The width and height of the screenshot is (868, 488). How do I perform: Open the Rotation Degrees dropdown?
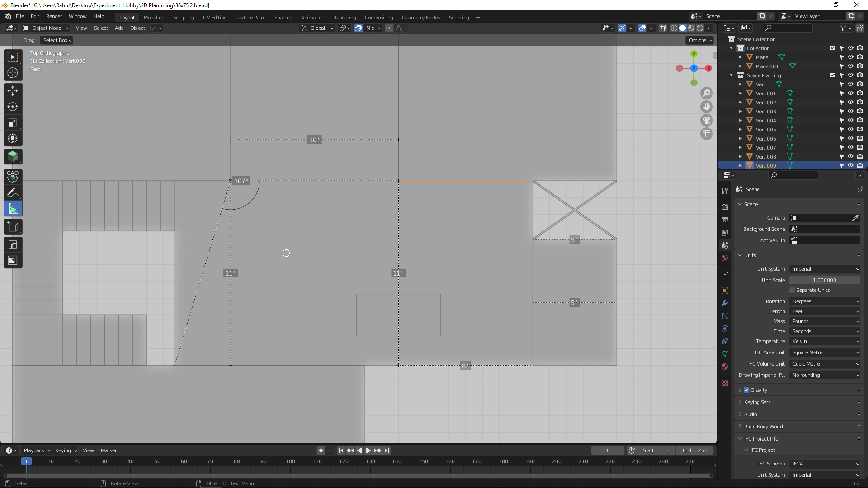(x=825, y=301)
